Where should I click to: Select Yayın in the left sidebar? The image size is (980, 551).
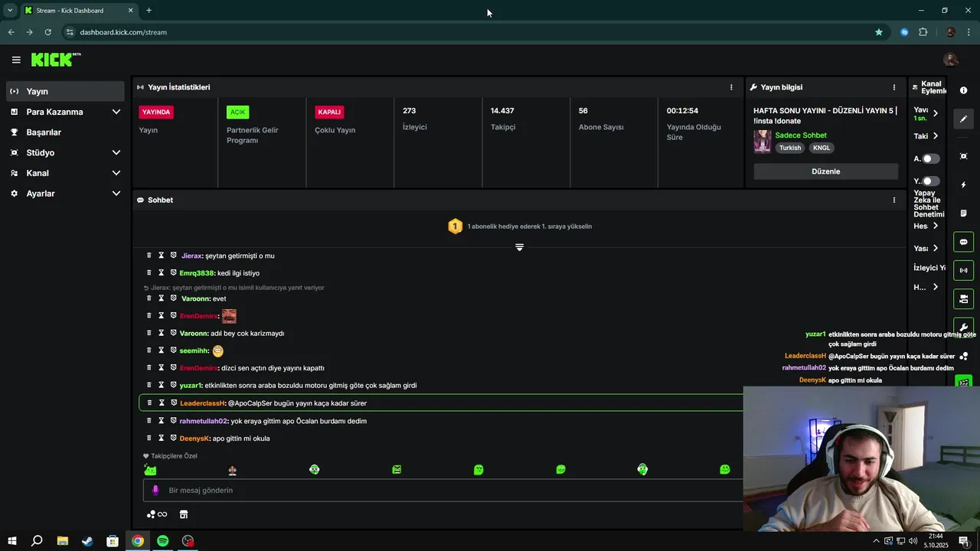[x=65, y=91]
